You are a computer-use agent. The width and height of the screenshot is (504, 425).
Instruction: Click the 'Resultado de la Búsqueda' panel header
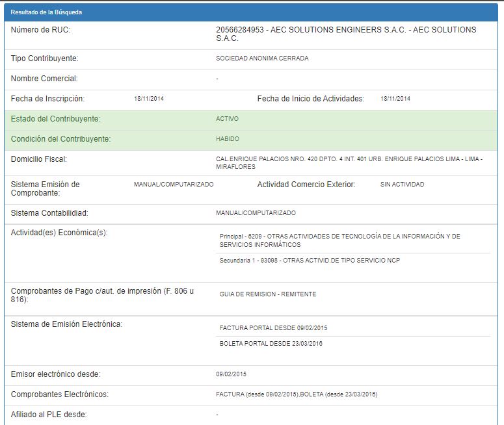point(251,12)
